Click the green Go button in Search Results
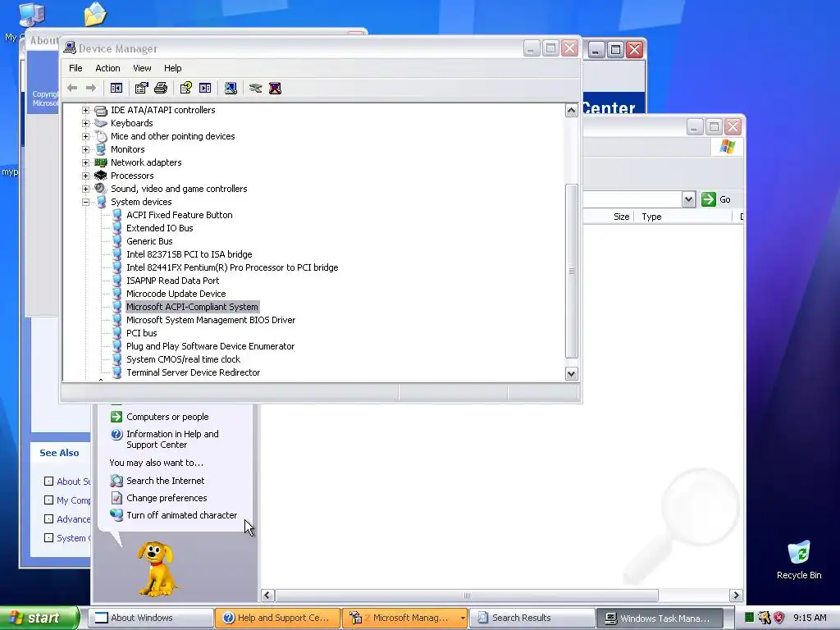Screen dimensions: 840x630 [x=716, y=199]
